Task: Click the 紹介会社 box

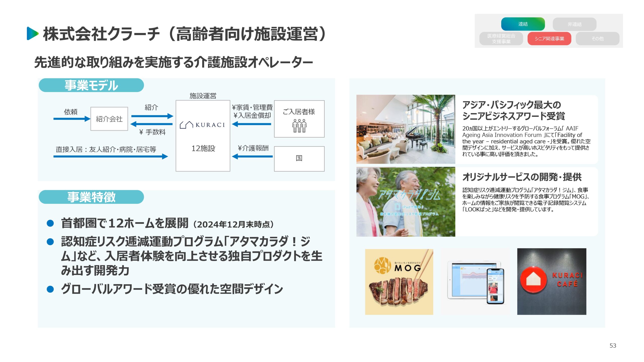Action: pyautogui.click(x=109, y=119)
